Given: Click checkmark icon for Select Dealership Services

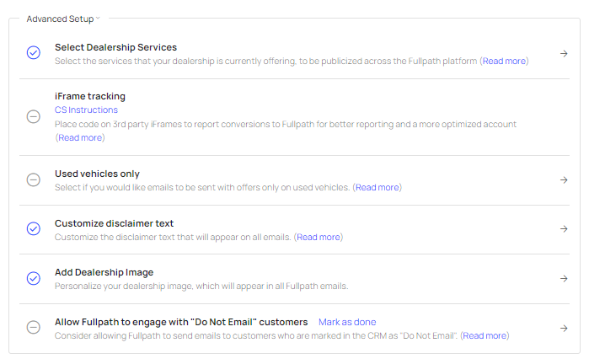Looking at the screenshot, I should pos(34,53).
